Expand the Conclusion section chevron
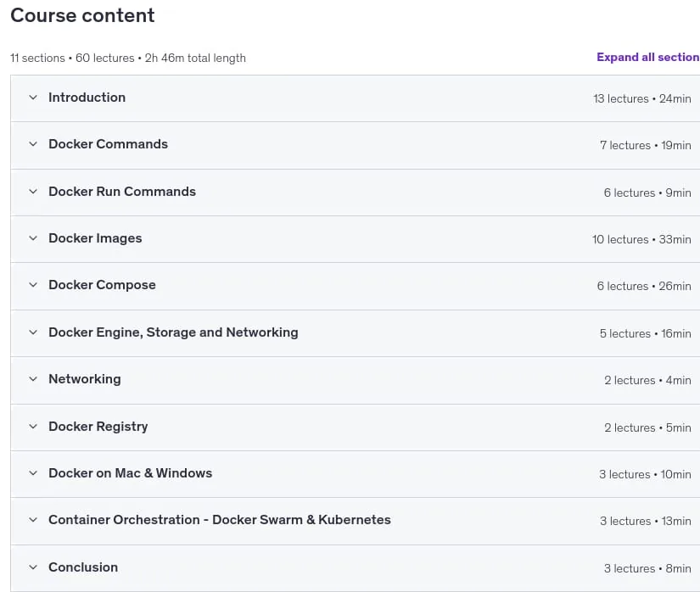Image resolution: width=700 pixels, height=592 pixels. 33,567
